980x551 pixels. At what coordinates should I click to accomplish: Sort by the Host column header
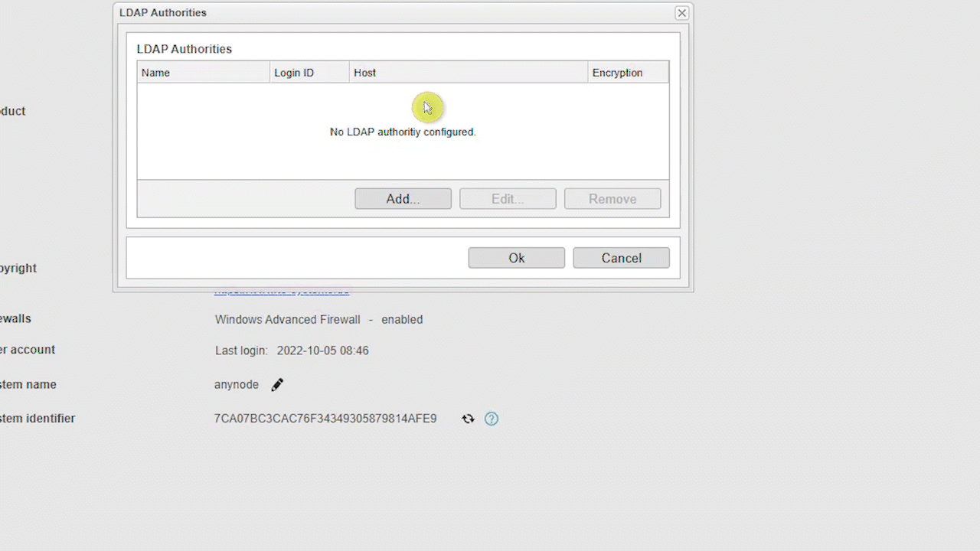pos(469,73)
